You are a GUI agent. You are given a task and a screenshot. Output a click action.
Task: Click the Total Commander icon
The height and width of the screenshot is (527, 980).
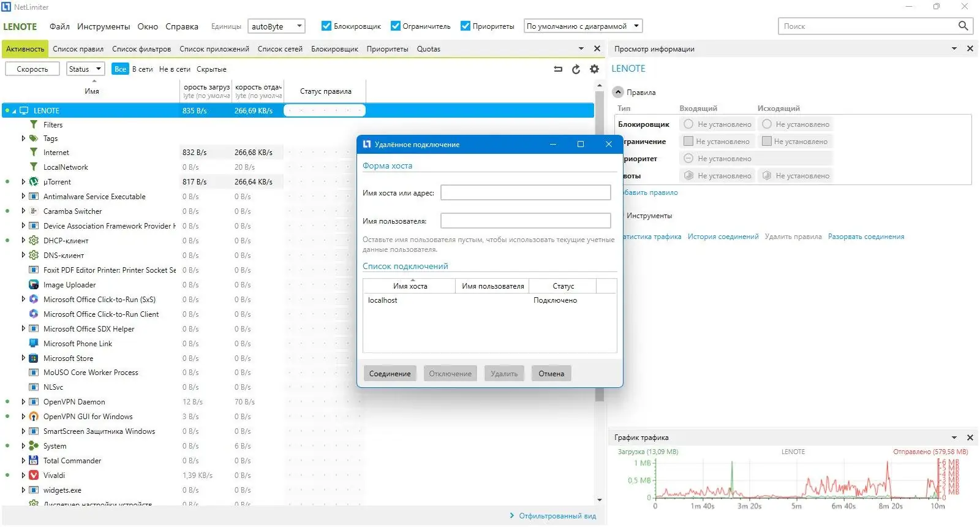[x=34, y=461]
